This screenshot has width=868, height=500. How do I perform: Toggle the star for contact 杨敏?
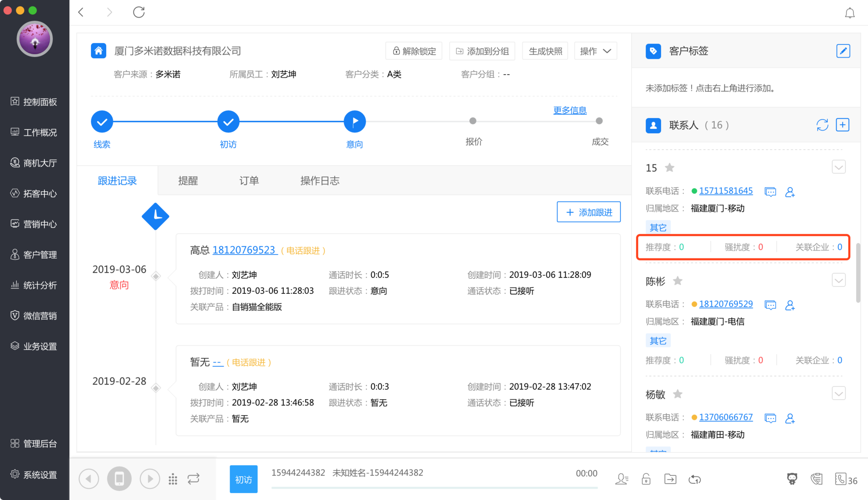[678, 394]
